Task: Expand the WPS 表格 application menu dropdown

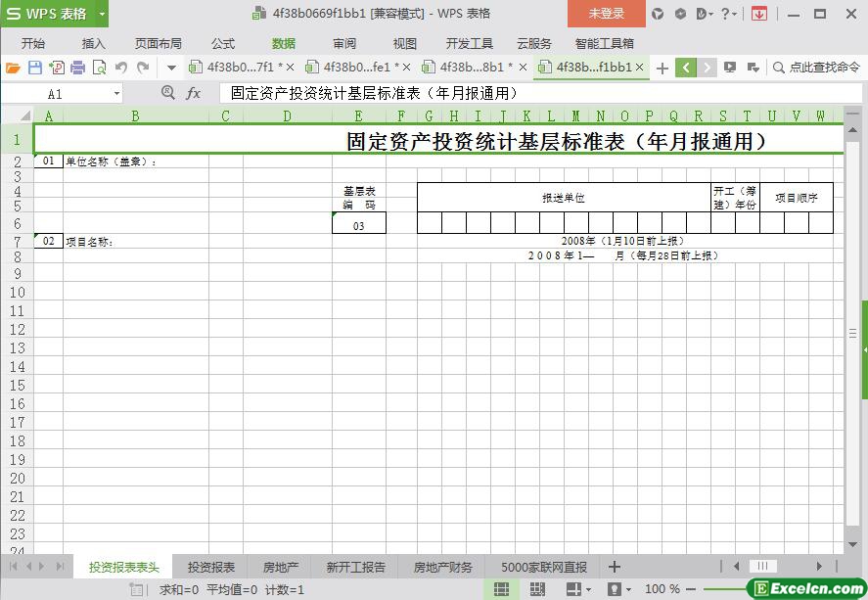Action: 102,14
